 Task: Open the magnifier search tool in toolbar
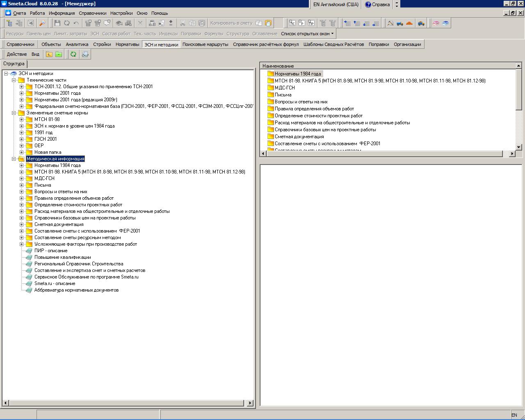pos(42,23)
